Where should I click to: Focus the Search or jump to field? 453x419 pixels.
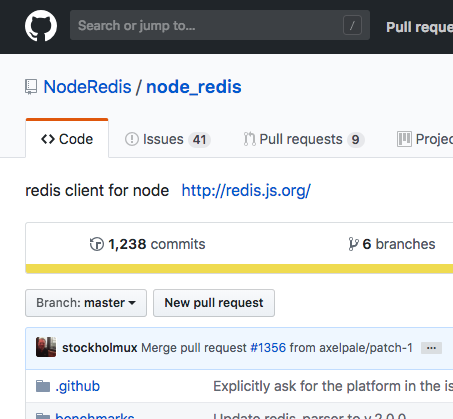[220, 25]
